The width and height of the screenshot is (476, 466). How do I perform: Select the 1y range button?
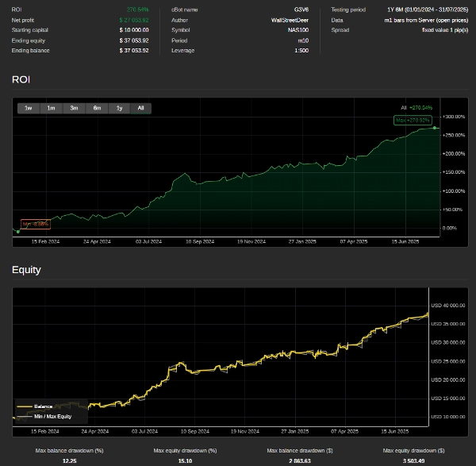pyautogui.click(x=119, y=108)
